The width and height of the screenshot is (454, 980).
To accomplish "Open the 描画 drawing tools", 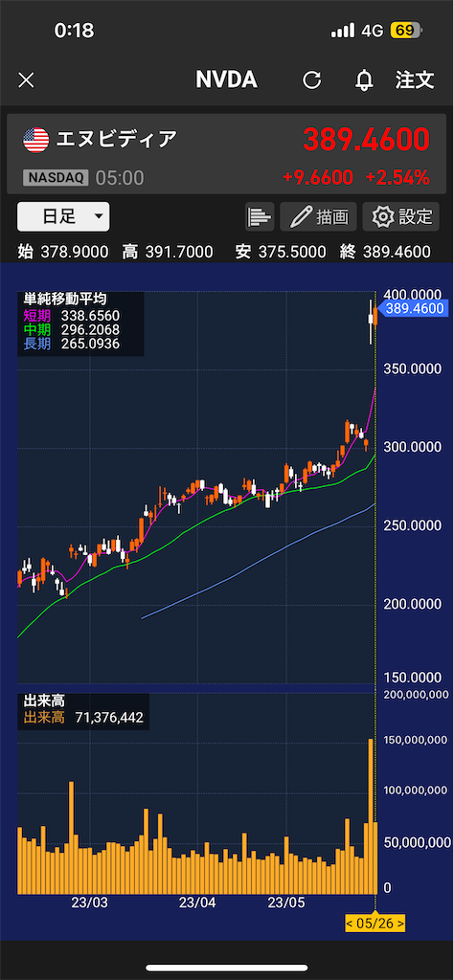I will 318,217.
